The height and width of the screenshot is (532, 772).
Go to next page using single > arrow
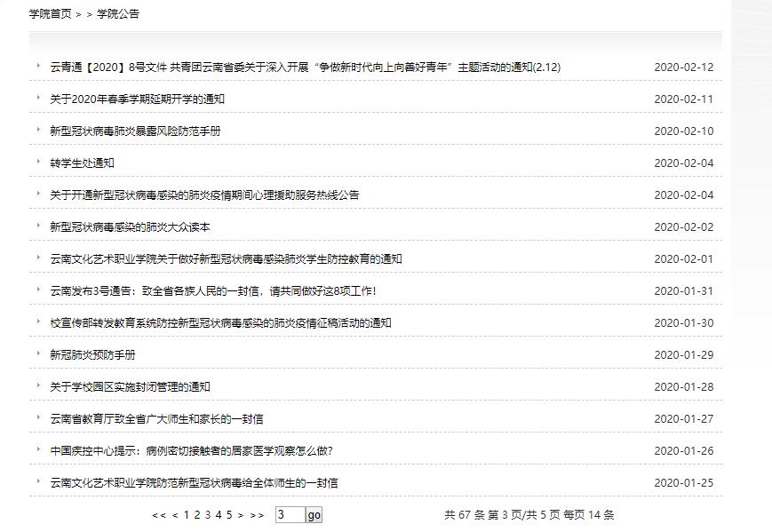[241, 515]
